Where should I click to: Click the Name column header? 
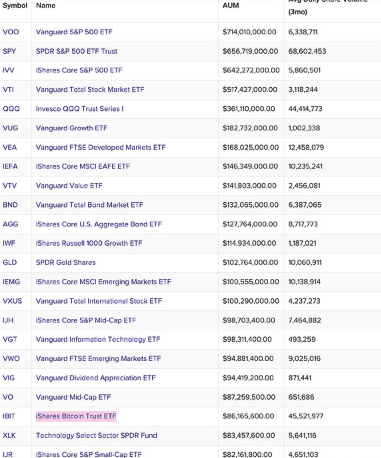(x=46, y=6)
